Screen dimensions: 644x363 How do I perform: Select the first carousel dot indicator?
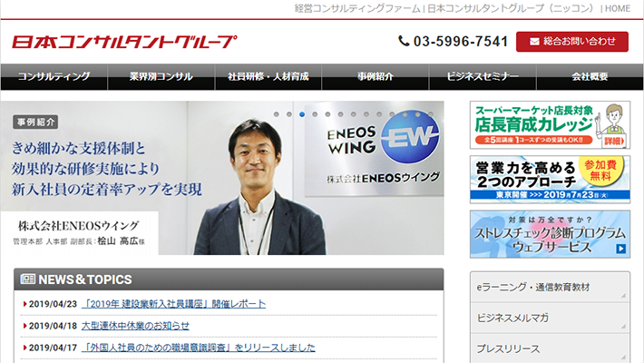(277, 114)
